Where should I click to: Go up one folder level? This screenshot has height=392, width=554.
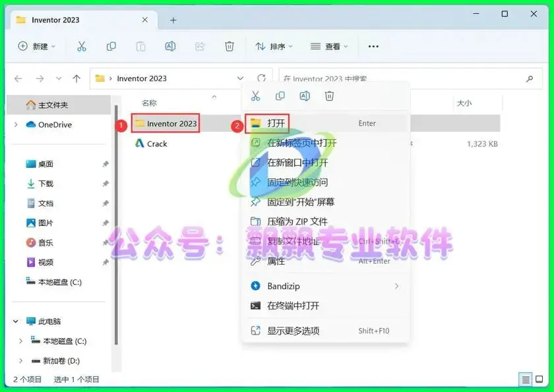coord(77,78)
